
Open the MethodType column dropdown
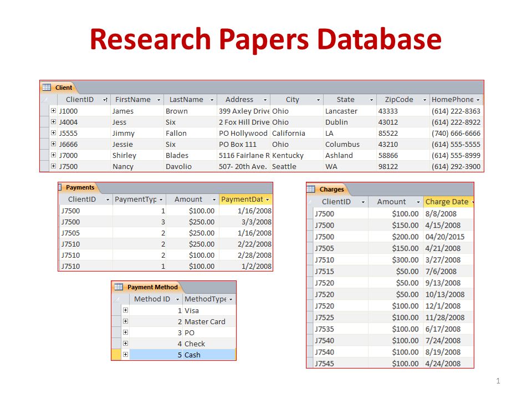click(231, 299)
